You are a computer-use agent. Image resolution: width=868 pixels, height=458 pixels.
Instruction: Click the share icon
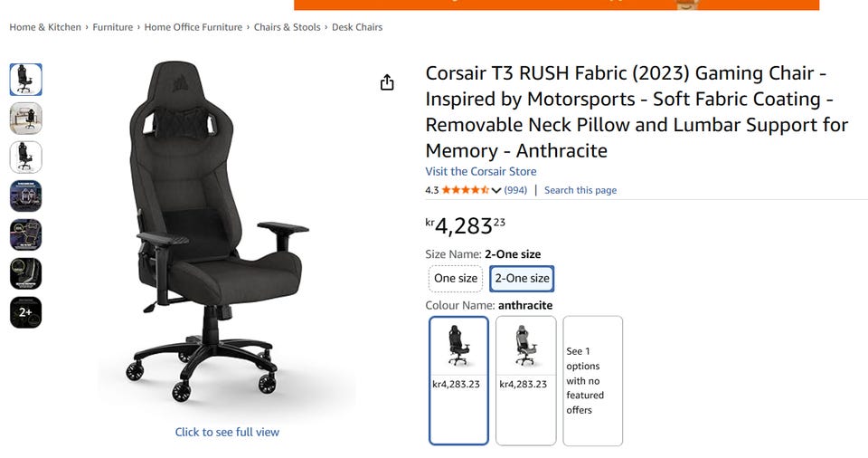[x=387, y=83]
